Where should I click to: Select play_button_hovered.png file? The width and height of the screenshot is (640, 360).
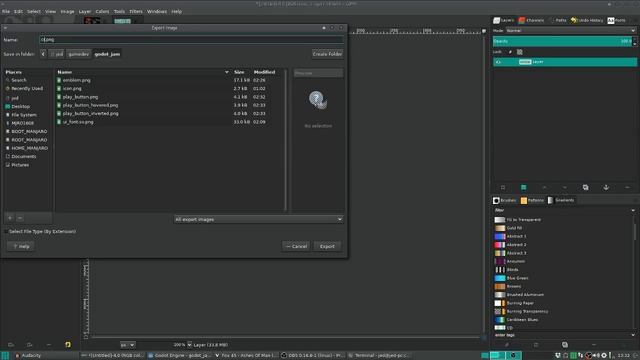(x=90, y=105)
